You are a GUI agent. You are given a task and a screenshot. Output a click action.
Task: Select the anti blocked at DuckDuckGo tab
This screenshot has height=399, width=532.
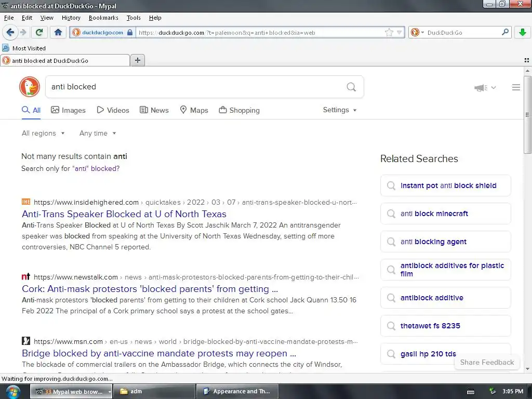pyautogui.click(x=65, y=61)
